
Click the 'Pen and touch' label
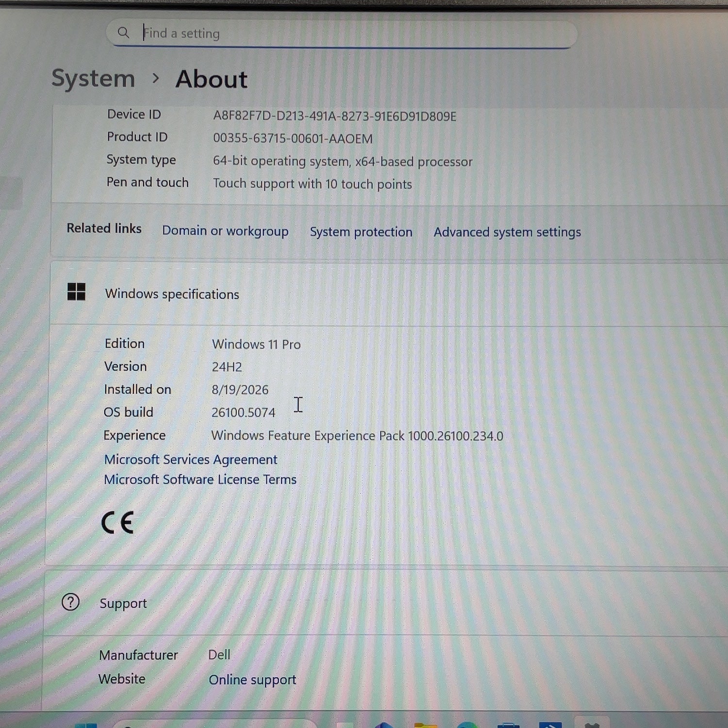tap(148, 182)
